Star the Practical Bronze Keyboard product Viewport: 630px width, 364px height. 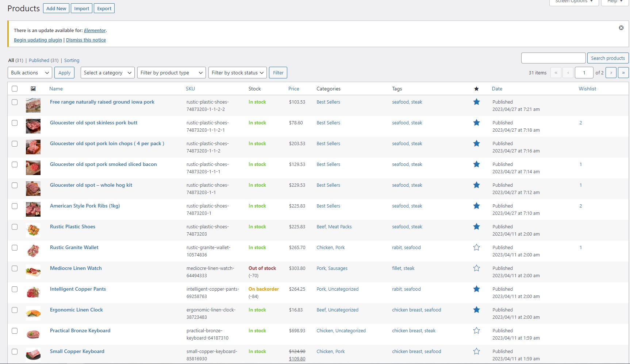476,331
